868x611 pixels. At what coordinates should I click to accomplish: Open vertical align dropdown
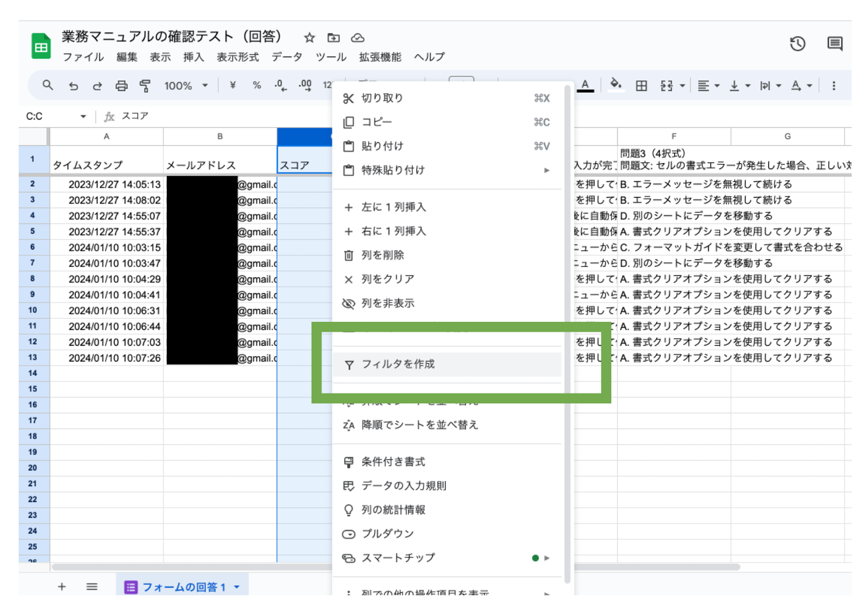pos(740,86)
